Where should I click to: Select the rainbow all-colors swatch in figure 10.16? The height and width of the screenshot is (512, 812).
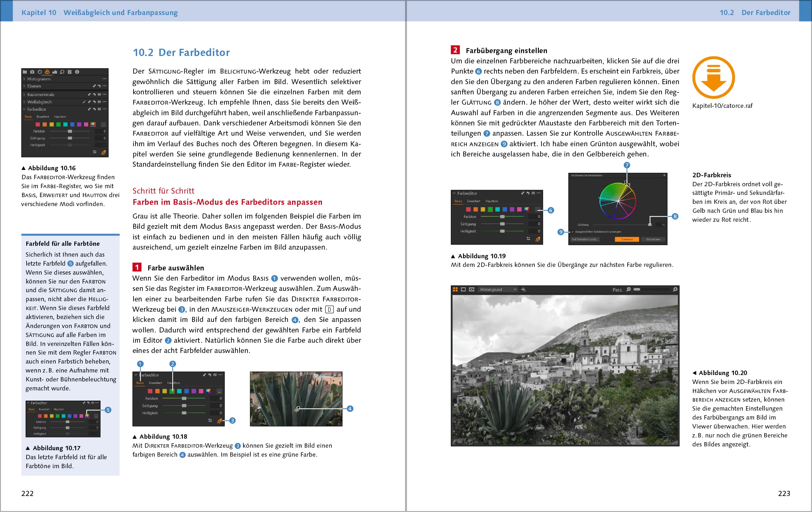(x=93, y=124)
